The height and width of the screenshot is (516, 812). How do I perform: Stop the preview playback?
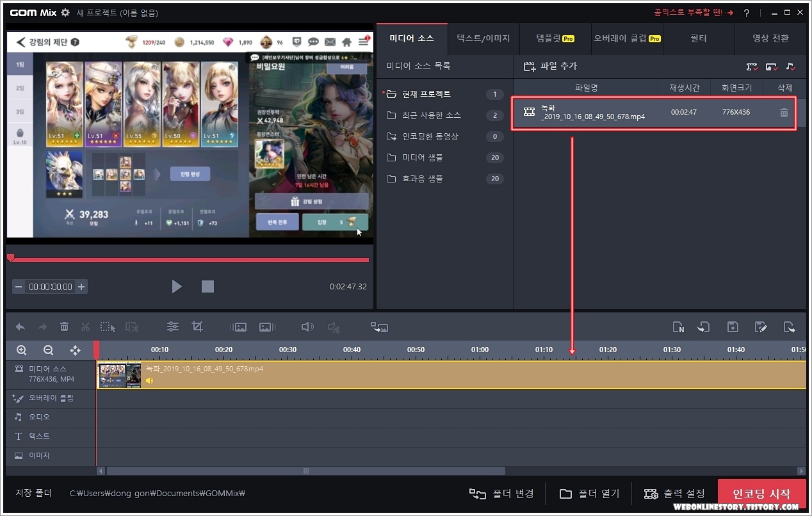[207, 287]
